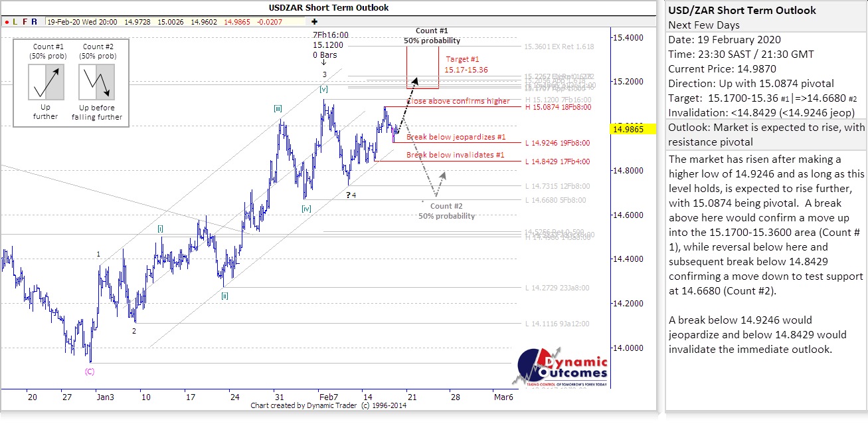Screen dimensions: 868x426
Task: Click the Mar6 date axis label
Action: pyautogui.click(x=505, y=397)
